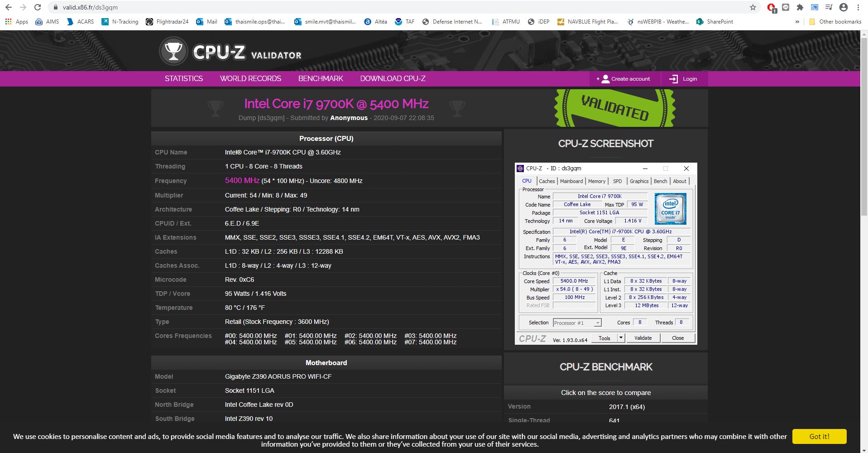Open the Flightradar24 bookmark
The width and height of the screenshot is (868, 453).
[167, 21]
